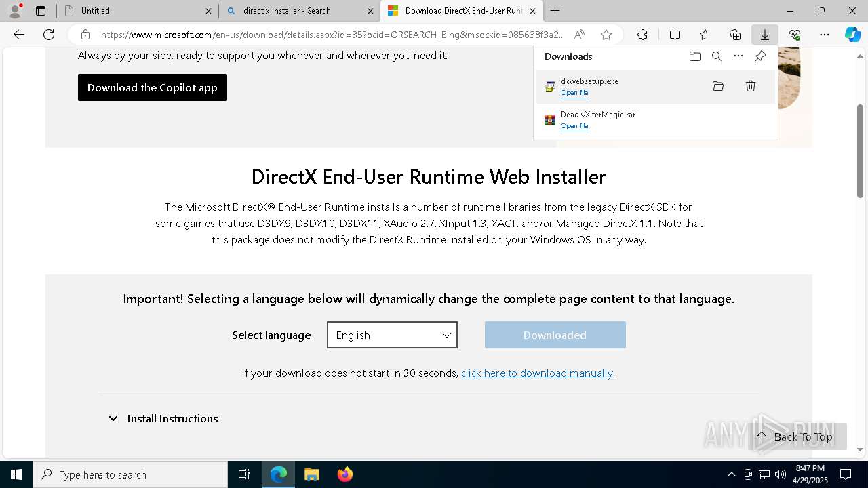This screenshot has width=868, height=488.
Task: Open Windows Start menu
Action: [x=16, y=474]
